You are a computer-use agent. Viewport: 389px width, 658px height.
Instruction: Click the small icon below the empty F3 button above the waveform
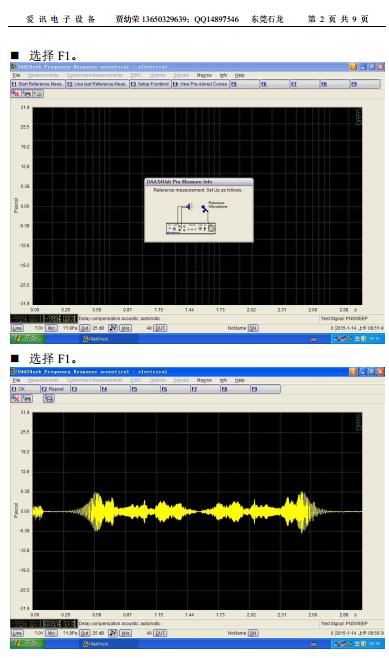pyautogui.click(x=49, y=398)
